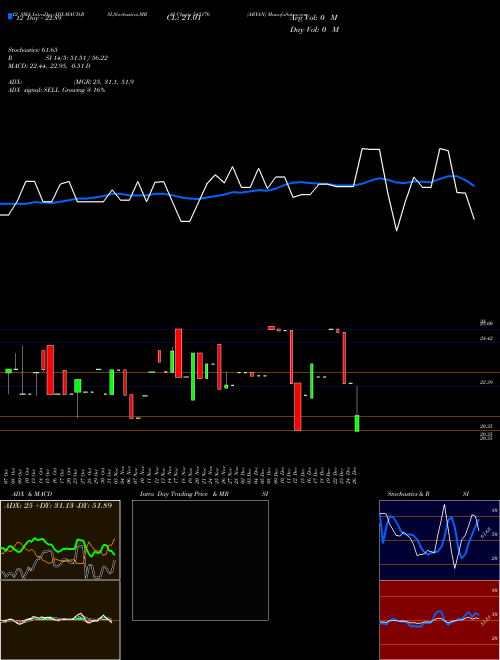Click the last green candle at chart's right end
The height and width of the screenshot is (660, 500).
point(357,423)
